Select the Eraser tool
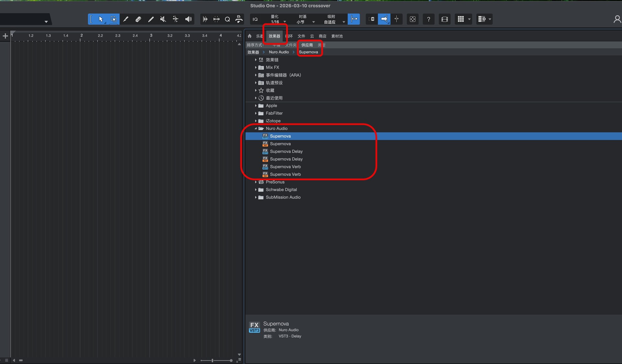The image size is (622, 364). coord(138,19)
